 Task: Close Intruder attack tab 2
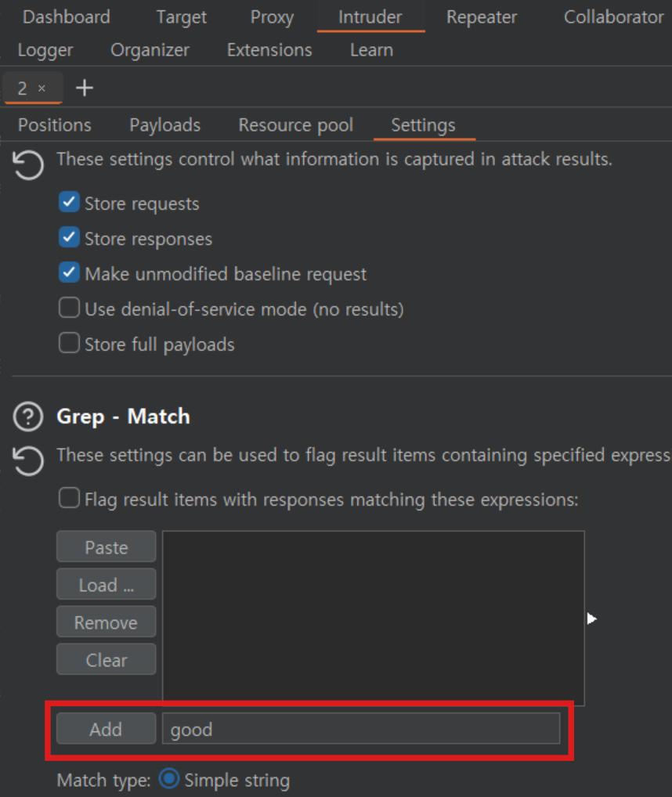tap(42, 88)
